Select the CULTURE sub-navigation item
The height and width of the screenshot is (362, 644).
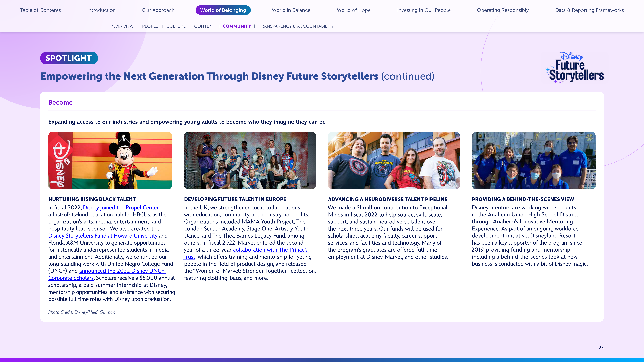coord(176,26)
